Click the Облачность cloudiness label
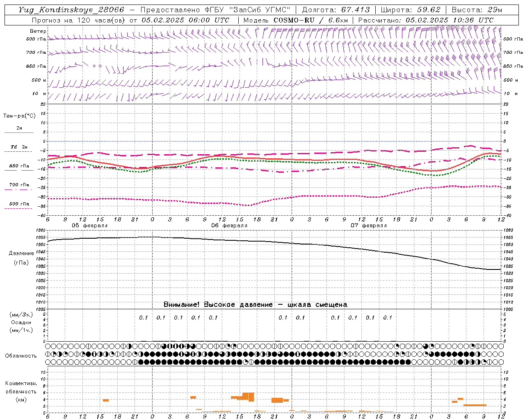The image size is (525, 420). pyautogui.click(x=21, y=356)
